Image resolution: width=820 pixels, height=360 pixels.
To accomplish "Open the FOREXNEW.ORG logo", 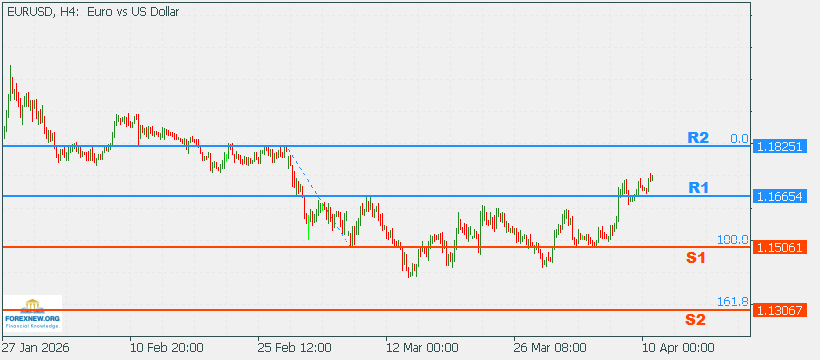I will (32, 313).
